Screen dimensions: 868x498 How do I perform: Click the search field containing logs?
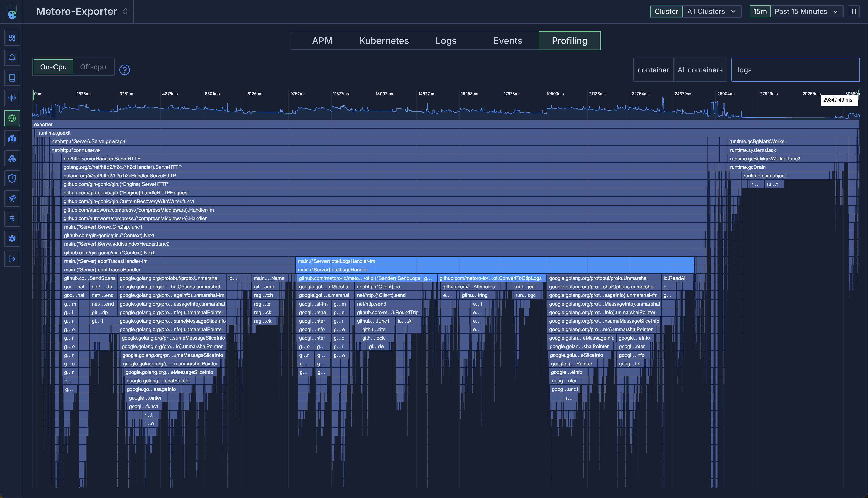[x=795, y=70]
